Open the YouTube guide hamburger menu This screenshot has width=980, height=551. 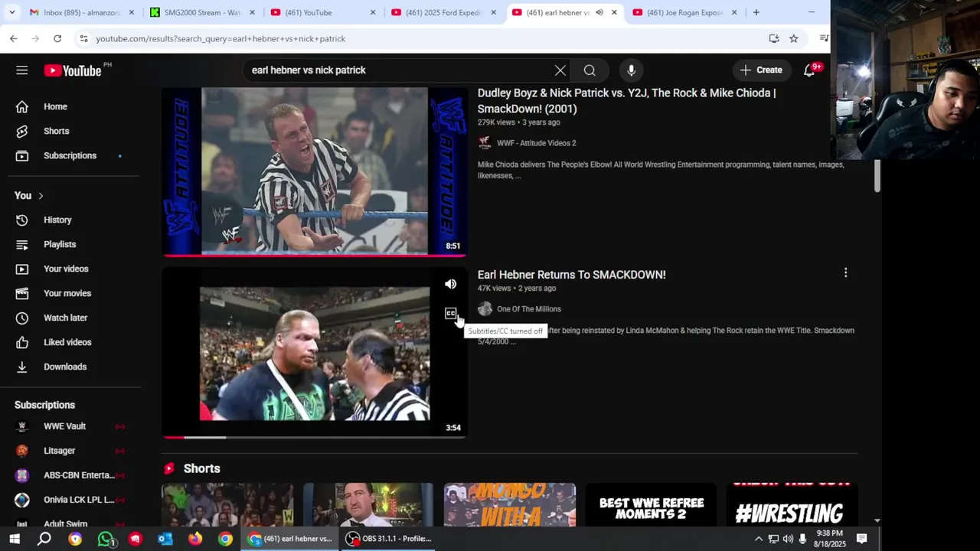click(21, 70)
